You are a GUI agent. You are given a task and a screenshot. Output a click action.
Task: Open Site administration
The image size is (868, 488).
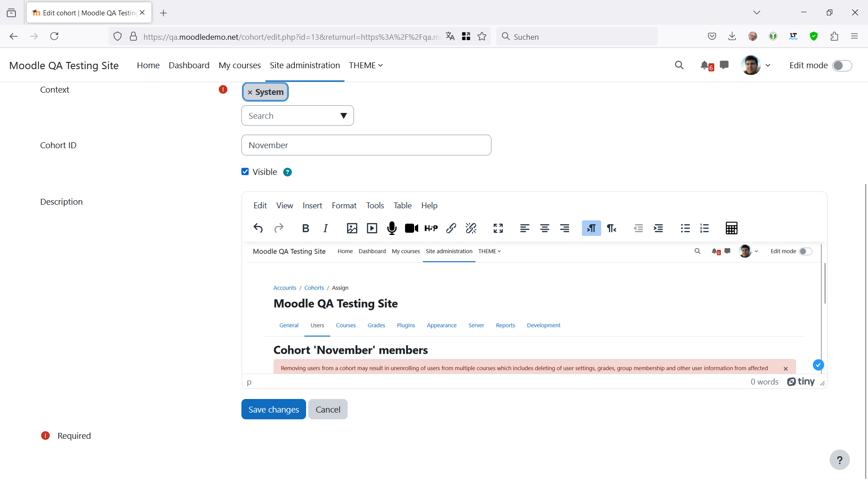tap(305, 66)
